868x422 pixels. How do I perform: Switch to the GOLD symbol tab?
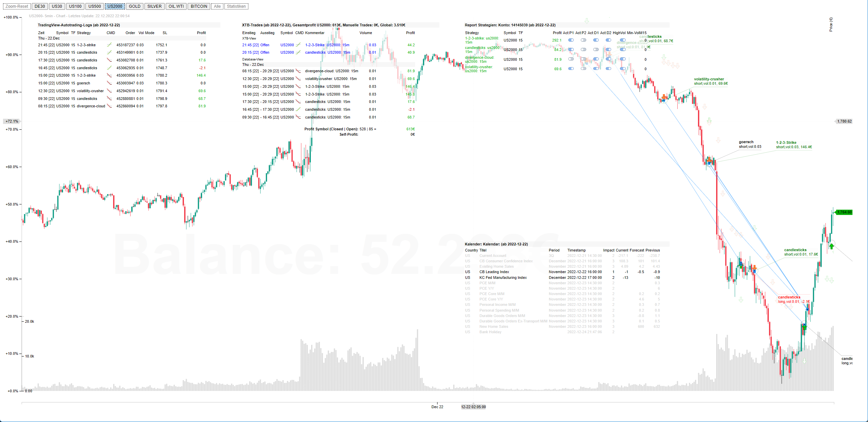click(x=135, y=6)
